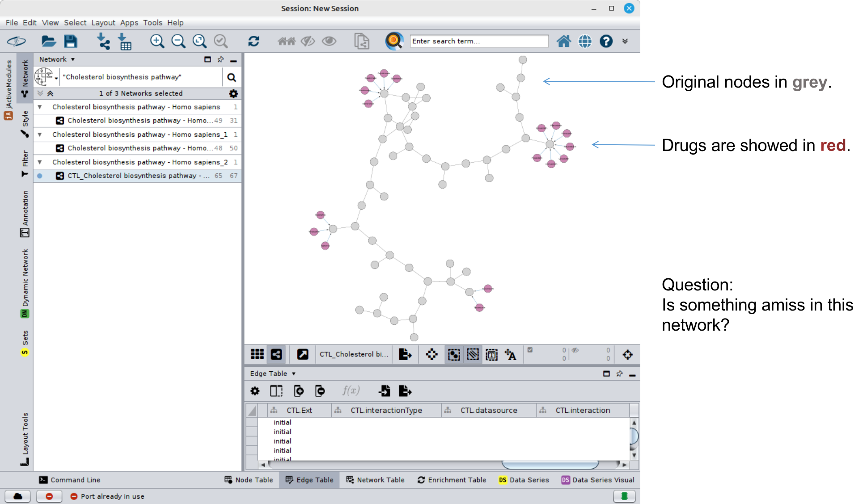Zoom in on the network view

tap(157, 41)
